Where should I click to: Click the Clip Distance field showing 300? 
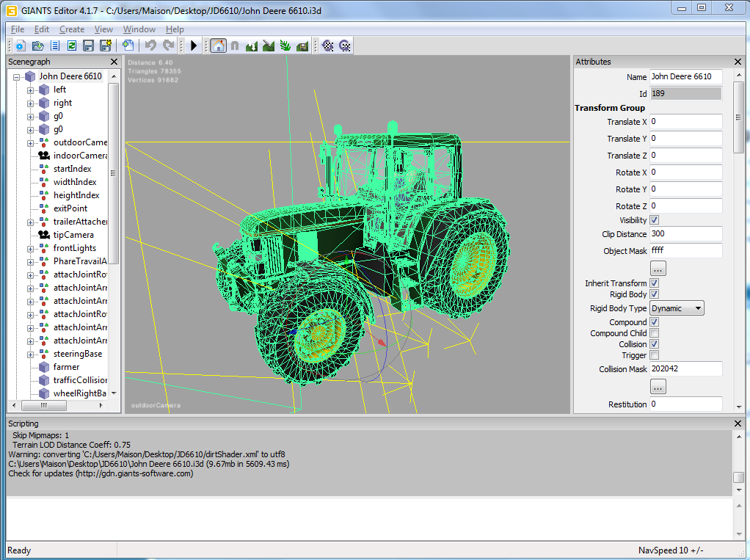tap(685, 234)
